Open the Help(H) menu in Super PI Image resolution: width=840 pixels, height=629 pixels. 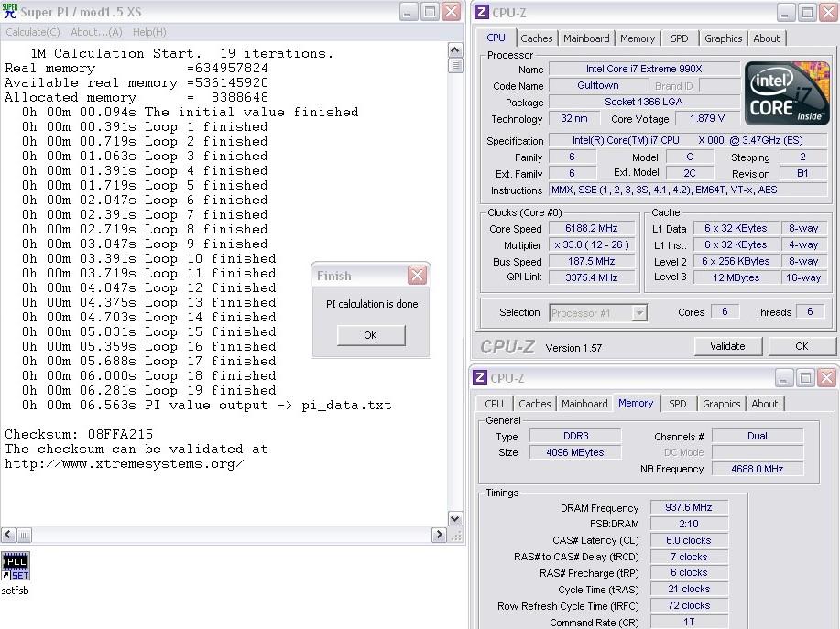click(x=149, y=32)
